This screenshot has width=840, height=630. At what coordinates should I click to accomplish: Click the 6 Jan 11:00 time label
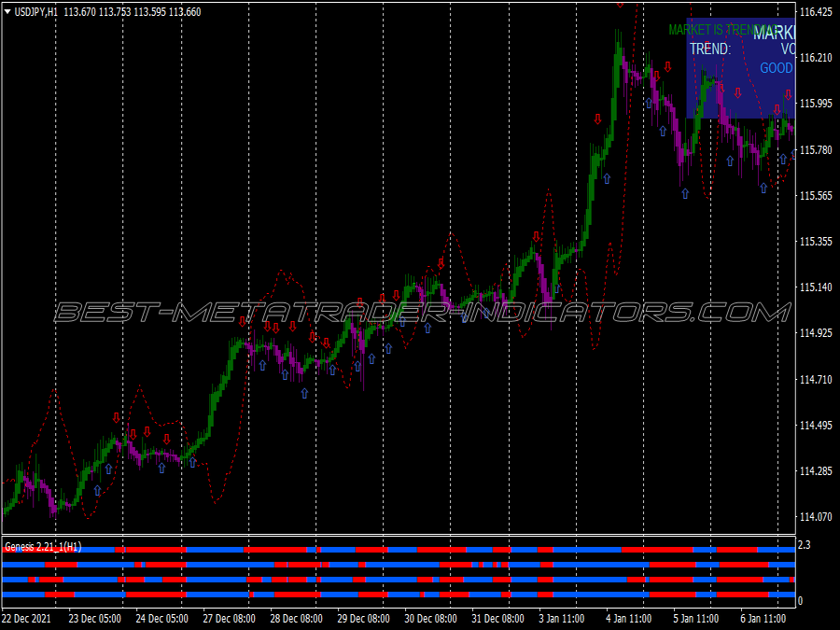763,619
